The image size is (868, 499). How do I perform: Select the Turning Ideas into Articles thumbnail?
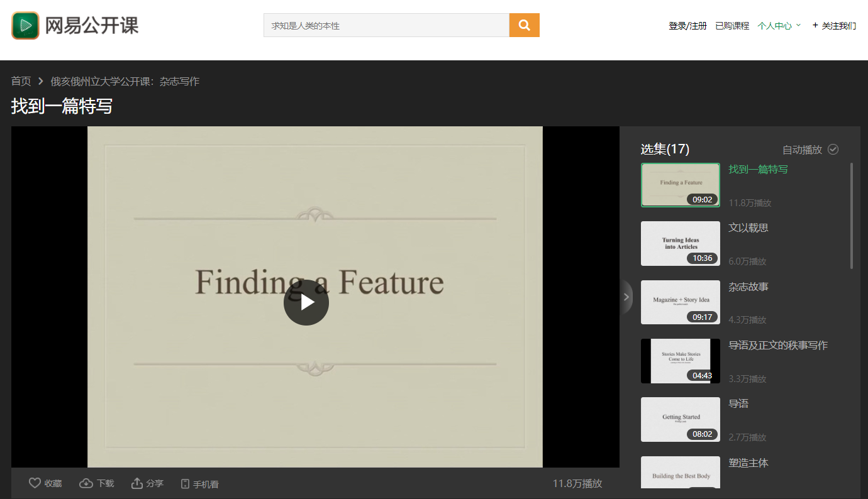[x=681, y=243]
